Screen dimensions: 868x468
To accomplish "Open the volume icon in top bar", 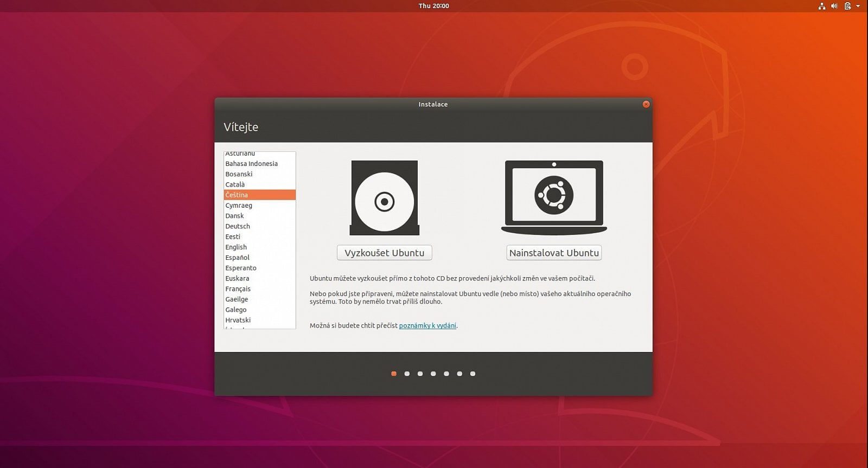I will [x=834, y=6].
